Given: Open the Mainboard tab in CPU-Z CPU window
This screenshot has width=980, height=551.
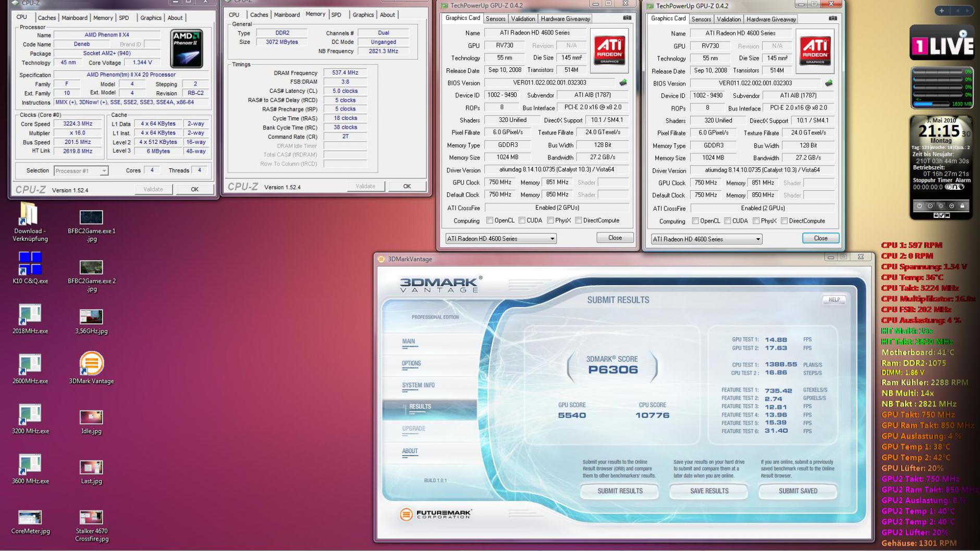Looking at the screenshot, I should (x=75, y=18).
